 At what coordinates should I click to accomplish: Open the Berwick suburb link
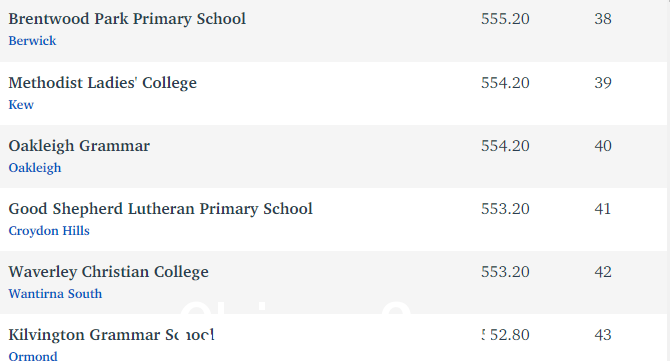coord(32,41)
